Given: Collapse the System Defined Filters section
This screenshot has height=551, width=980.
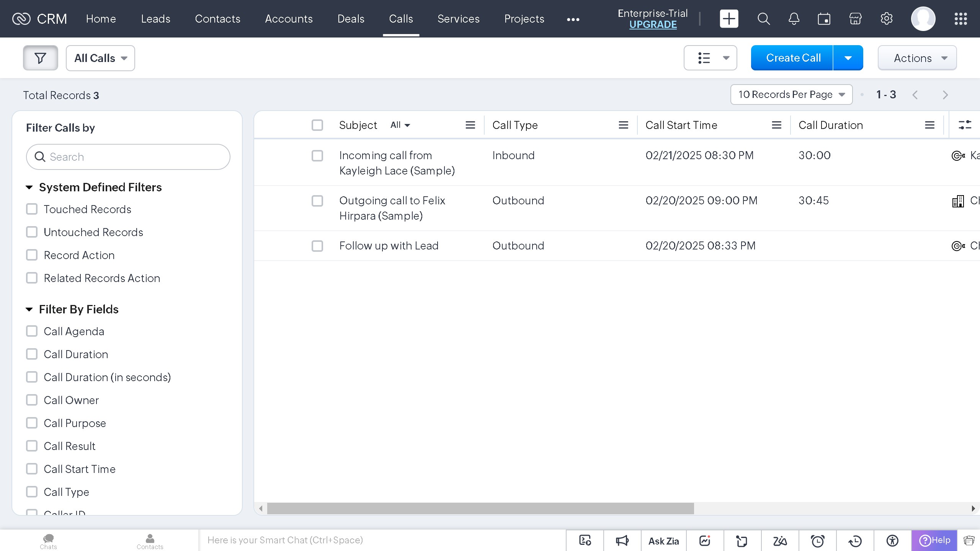Looking at the screenshot, I should [29, 187].
